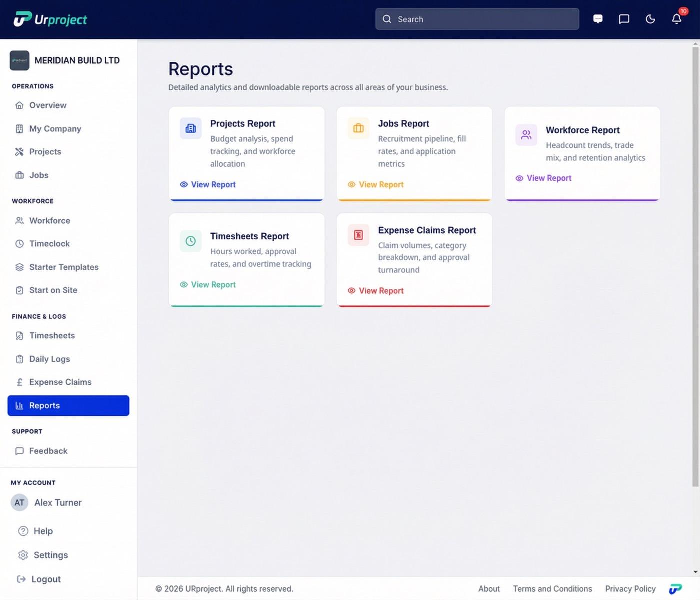Open the outlined message icon in the header
Image resolution: width=700 pixels, height=600 pixels.
(624, 19)
